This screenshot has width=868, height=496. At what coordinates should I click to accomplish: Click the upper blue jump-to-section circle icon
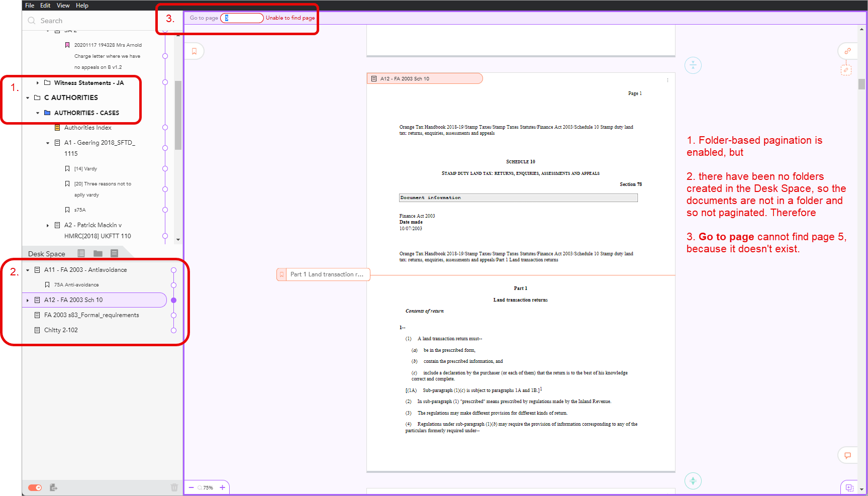[693, 65]
